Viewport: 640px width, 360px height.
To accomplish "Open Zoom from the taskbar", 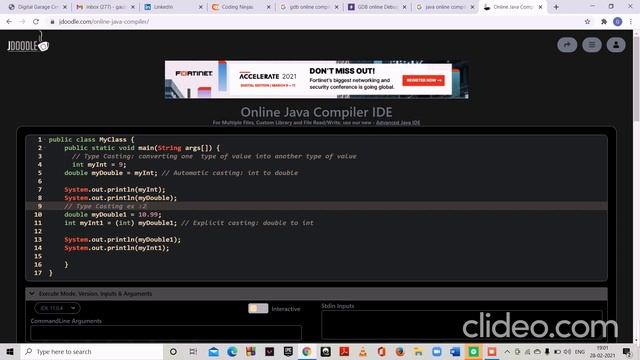I will tap(437, 351).
